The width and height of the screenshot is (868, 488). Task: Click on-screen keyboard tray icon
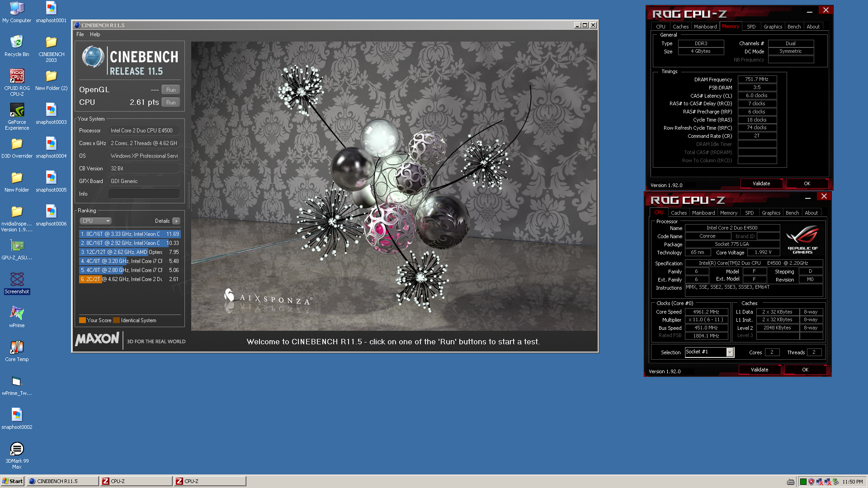coord(790,482)
